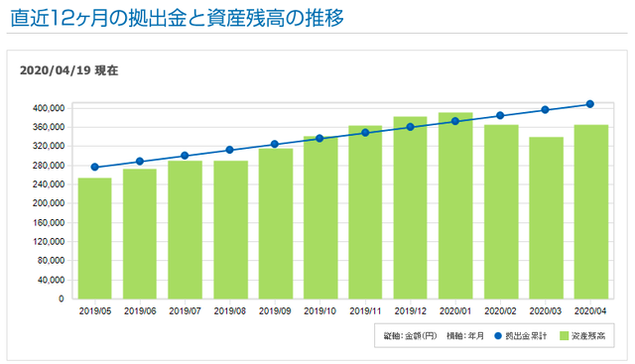
Task: Click the 2020/04 contribution data point
Action: tap(590, 104)
